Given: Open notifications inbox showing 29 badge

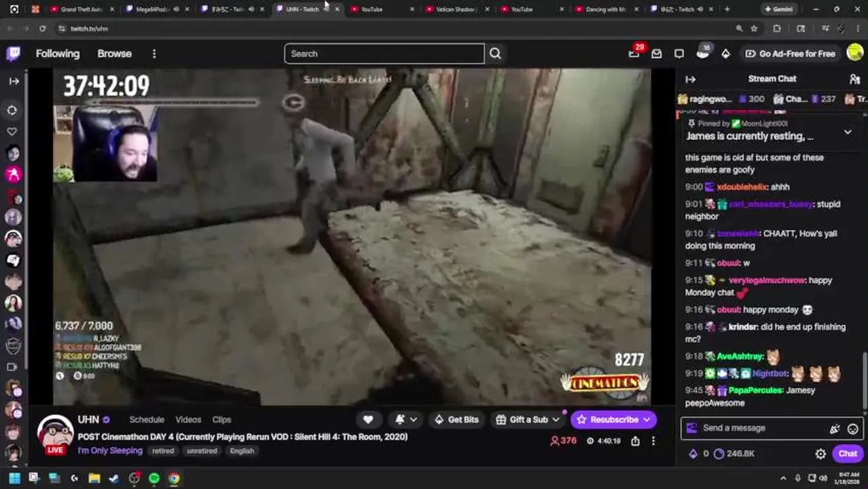Looking at the screenshot, I should pos(634,54).
